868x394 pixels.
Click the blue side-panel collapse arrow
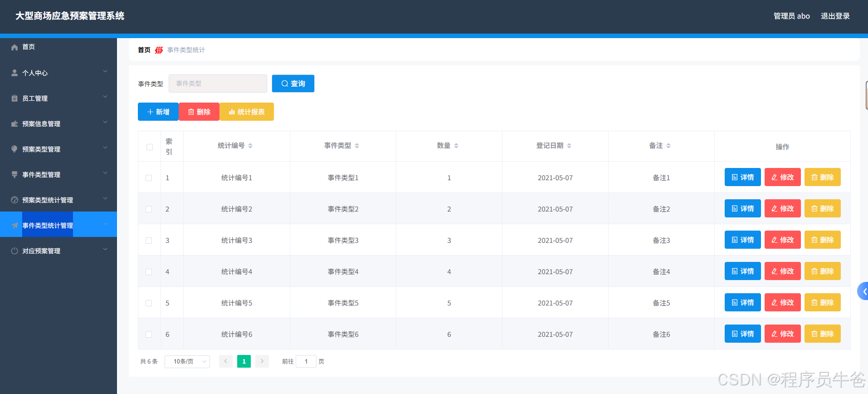863,291
